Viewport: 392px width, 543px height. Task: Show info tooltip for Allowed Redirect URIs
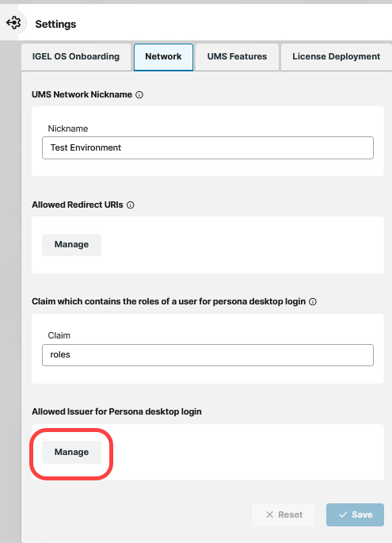(131, 205)
